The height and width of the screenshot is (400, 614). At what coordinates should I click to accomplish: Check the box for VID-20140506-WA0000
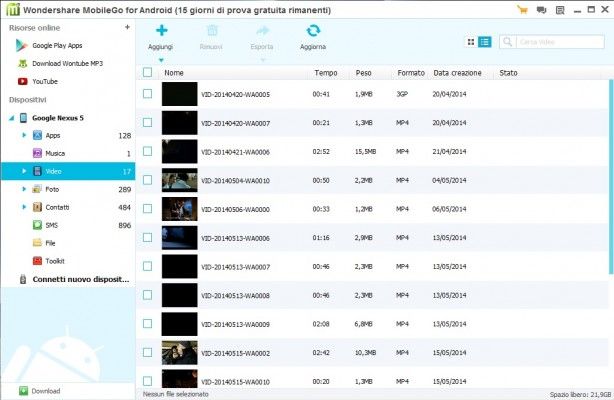tap(148, 208)
